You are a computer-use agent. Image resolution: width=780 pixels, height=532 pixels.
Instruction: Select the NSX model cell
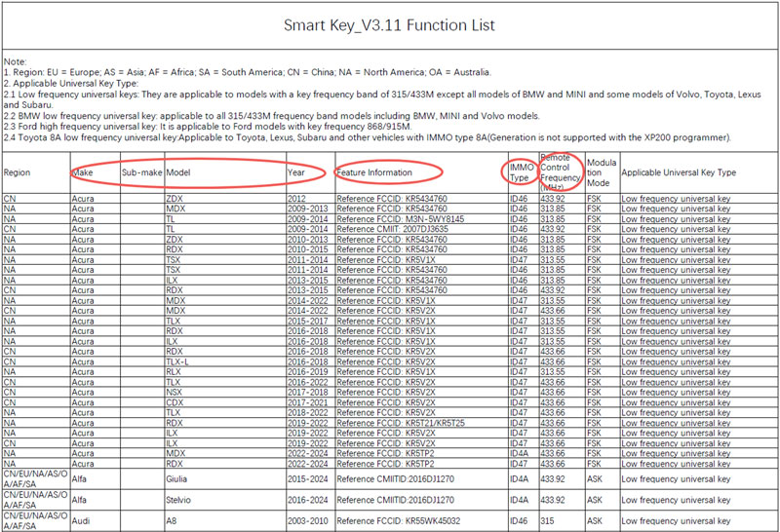pyautogui.click(x=175, y=393)
